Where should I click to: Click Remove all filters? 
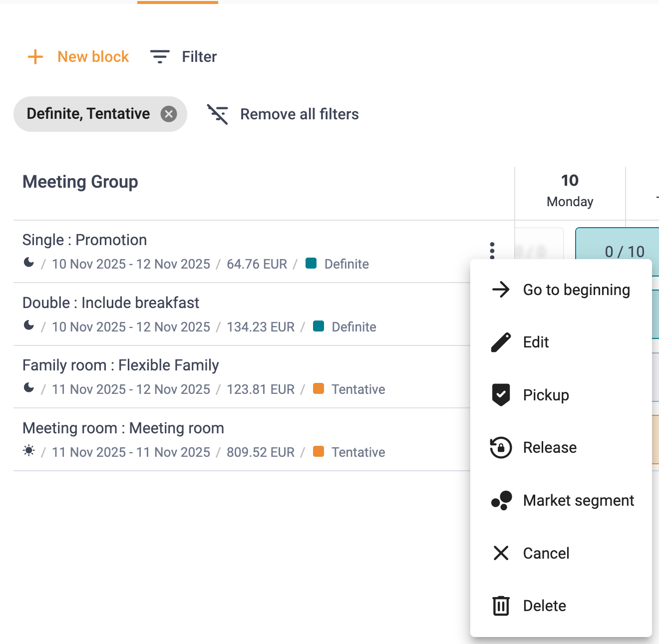click(300, 114)
